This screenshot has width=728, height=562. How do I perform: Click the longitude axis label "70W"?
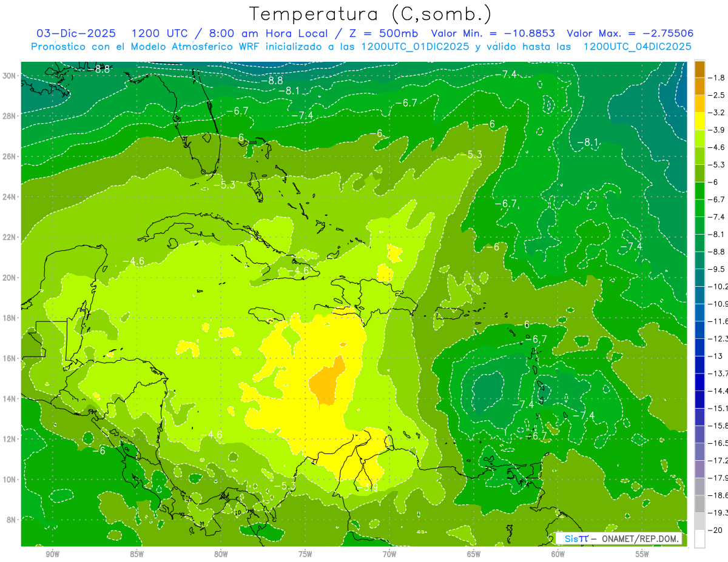(x=389, y=555)
